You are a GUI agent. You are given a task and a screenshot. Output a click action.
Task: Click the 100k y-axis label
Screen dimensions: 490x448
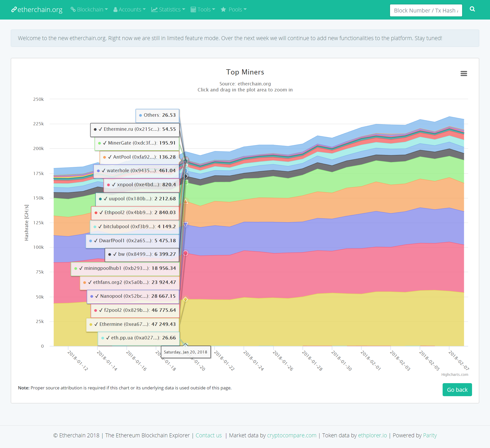tap(38, 247)
